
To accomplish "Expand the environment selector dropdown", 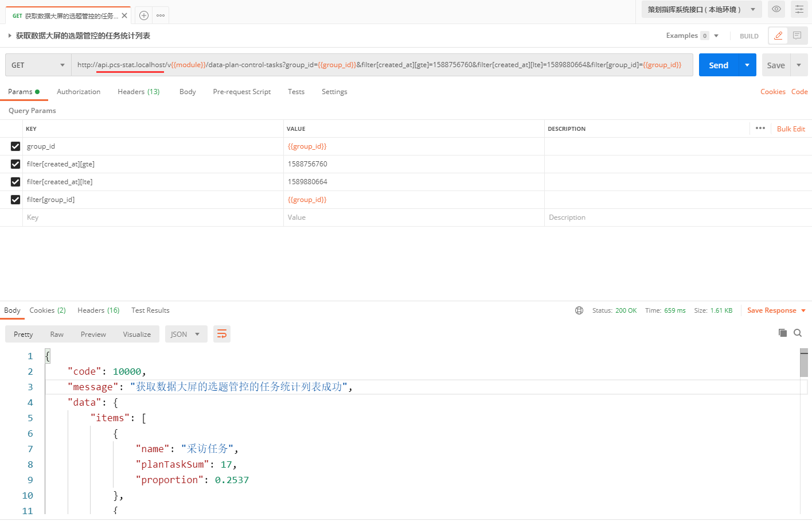I will point(701,9).
